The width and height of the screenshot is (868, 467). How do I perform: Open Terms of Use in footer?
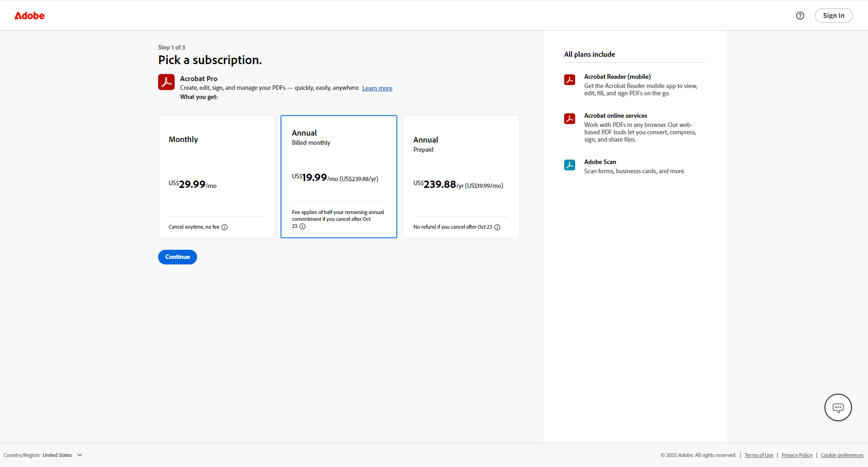tap(758, 455)
